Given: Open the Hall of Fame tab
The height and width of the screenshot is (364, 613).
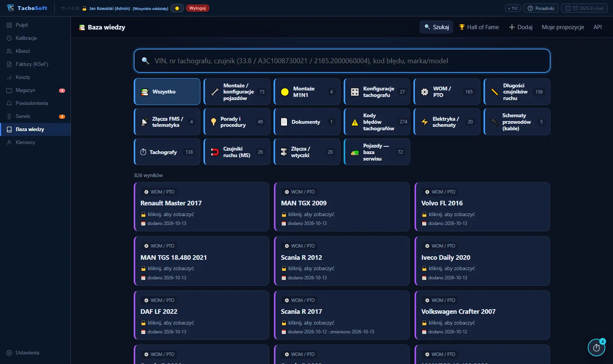Looking at the screenshot, I should point(479,27).
